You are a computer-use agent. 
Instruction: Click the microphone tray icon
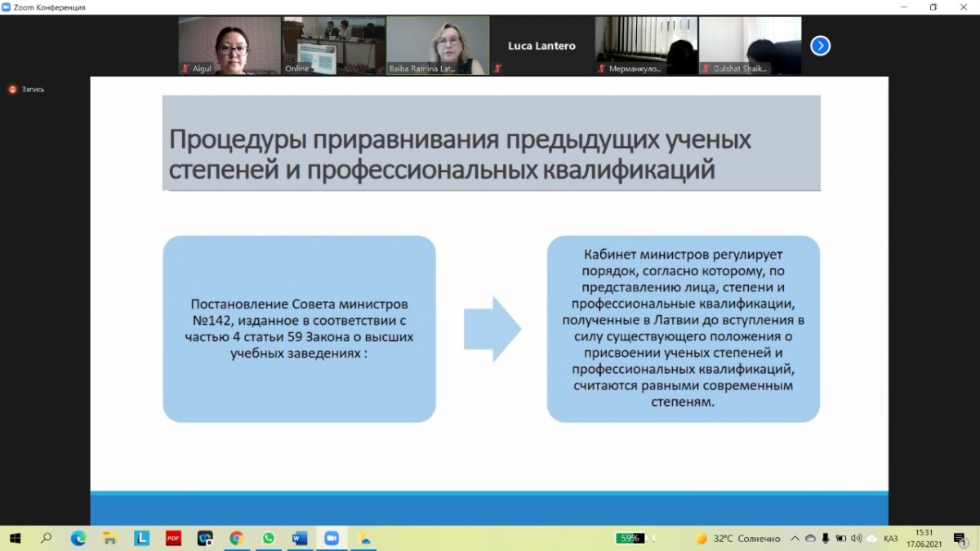[826, 538]
